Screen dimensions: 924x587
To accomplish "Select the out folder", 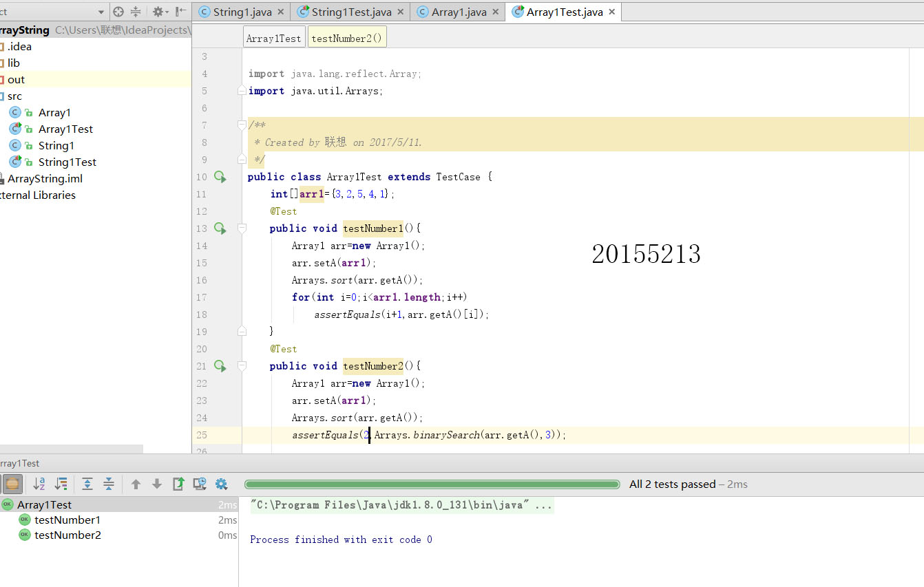I will pyautogui.click(x=16, y=80).
